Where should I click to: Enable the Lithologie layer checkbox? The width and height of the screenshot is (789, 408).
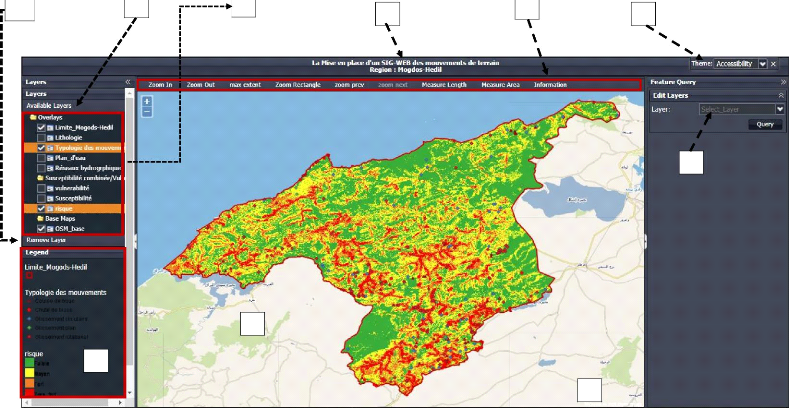[41, 138]
